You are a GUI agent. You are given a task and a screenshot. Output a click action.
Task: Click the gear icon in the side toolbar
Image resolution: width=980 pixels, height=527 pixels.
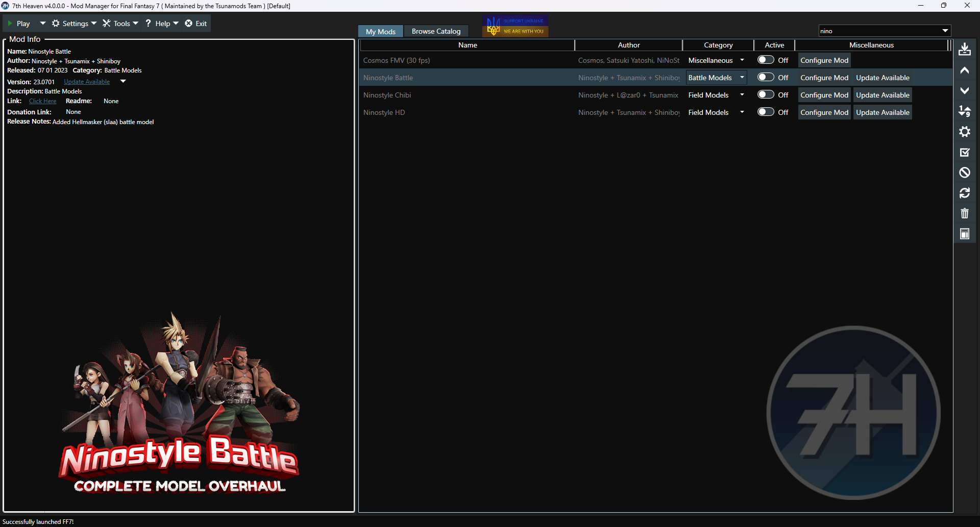point(964,132)
